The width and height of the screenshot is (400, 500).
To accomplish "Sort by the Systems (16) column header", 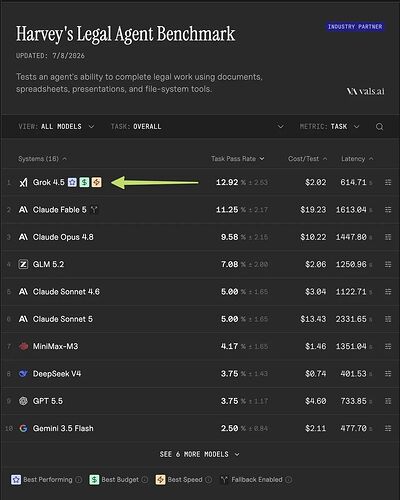I will coord(42,159).
